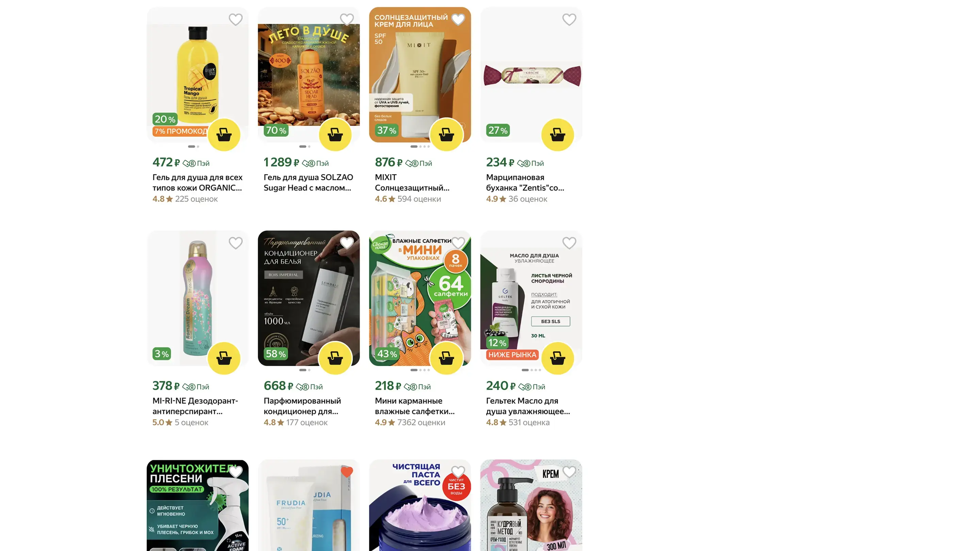Add mini wet wipes to cart
This screenshot has width=980, height=551.
pos(446,358)
